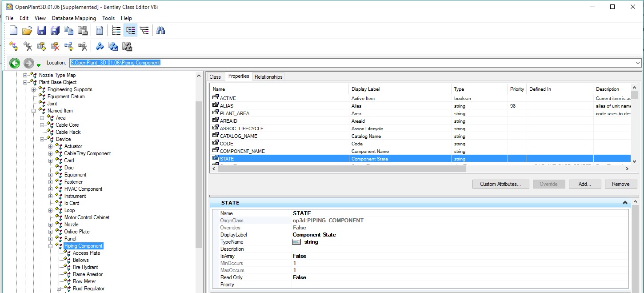Open the Database Mapping menu
Viewport: 644px width, 293px height.
pyautogui.click(x=74, y=18)
